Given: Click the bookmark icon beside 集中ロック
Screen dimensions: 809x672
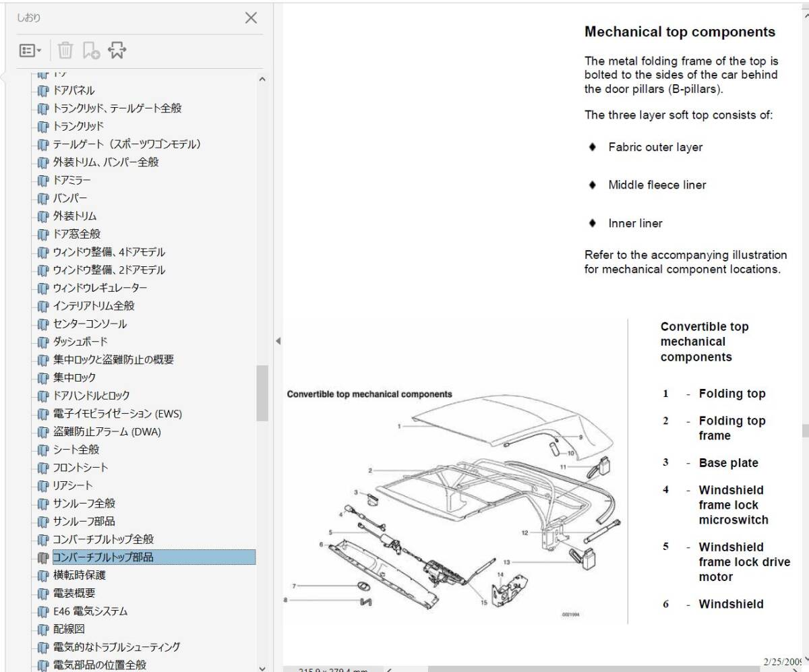Looking at the screenshot, I should pyautogui.click(x=44, y=377).
